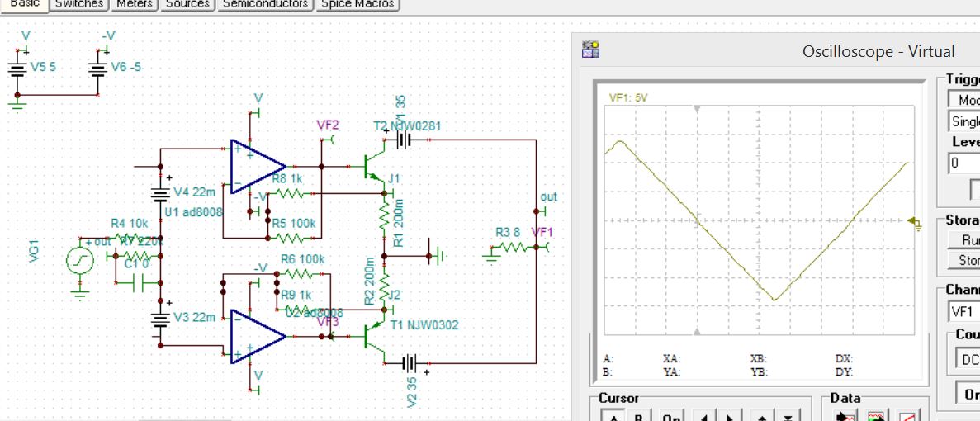Select the U2 ad8008 op-amp triangle
Screen dimensions: 980x421
click(x=258, y=336)
